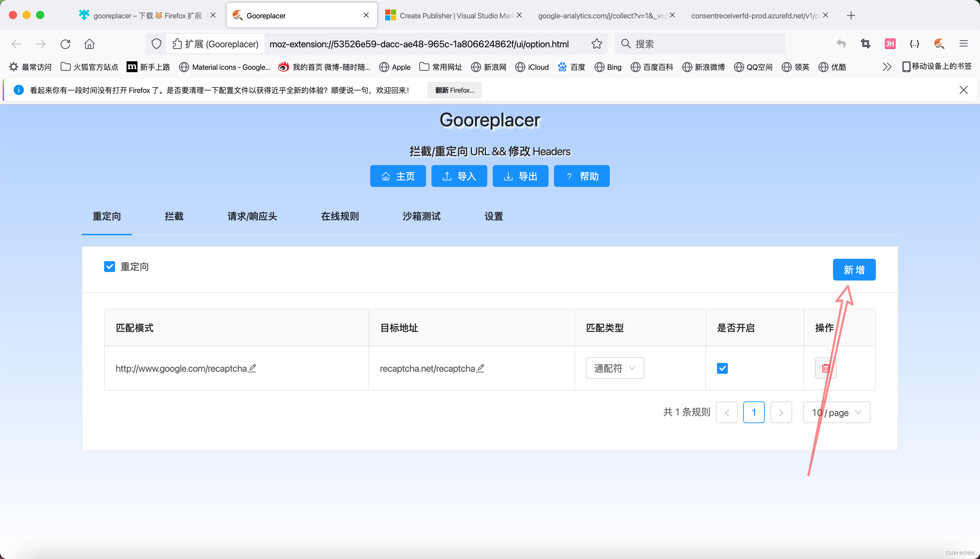
Task: Show more bookmarks with chevron expander
Action: point(887,67)
